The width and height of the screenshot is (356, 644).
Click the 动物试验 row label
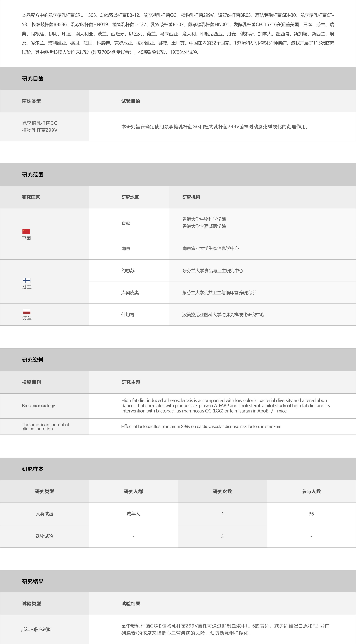(x=44, y=536)
